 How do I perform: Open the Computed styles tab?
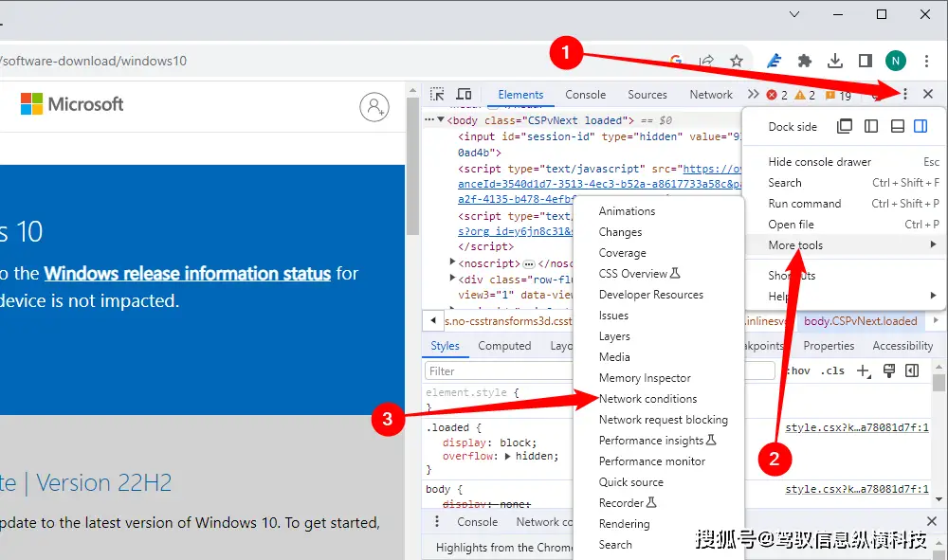click(504, 346)
